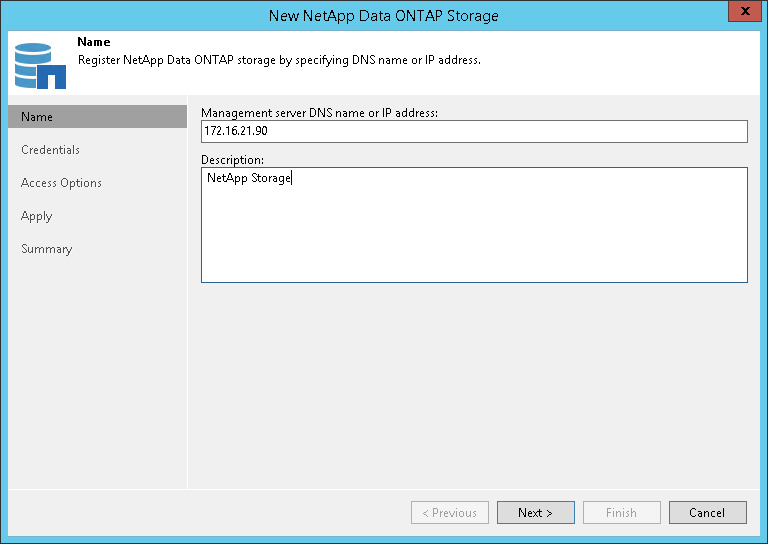The image size is (768, 544).
Task: Close the New NetApp Data ONTAP Storage dialog
Action: click(x=741, y=14)
